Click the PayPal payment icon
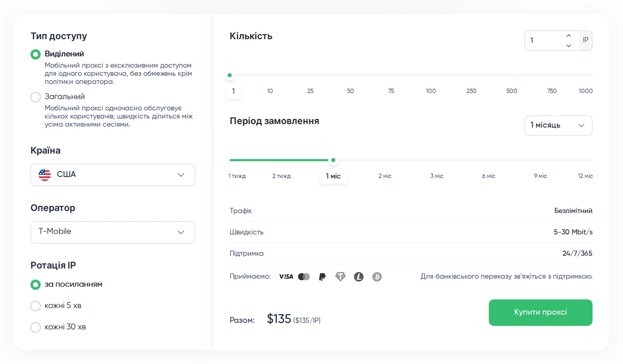The height and width of the screenshot is (364, 623). point(322,277)
